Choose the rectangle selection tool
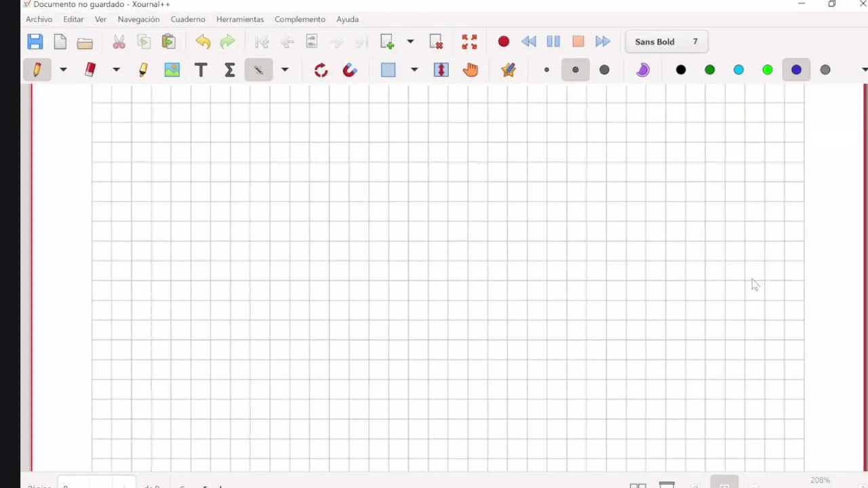868x488 pixels. pos(388,70)
